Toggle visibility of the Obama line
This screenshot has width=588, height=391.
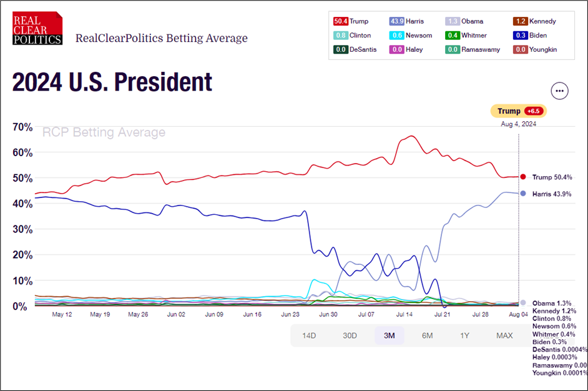tap(468, 21)
